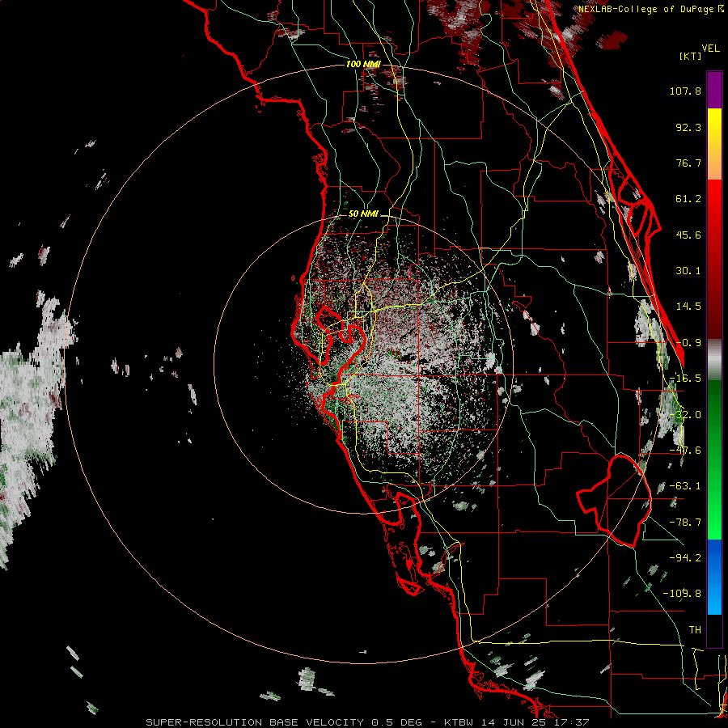Screen dimensions: 728x728
Task: Pick the purple band atop the color bar
Action: click(x=714, y=90)
